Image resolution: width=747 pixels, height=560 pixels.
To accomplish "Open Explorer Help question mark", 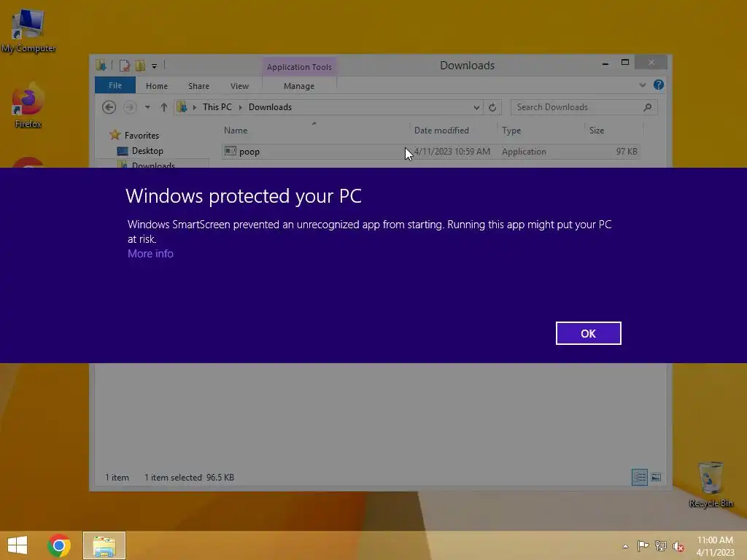I will tap(659, 85).
